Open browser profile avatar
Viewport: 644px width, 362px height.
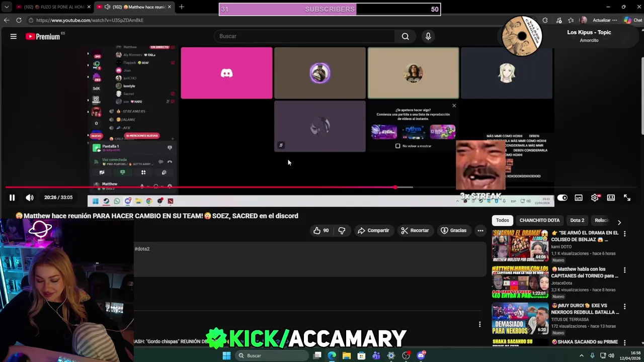click(x=584, y=20)
